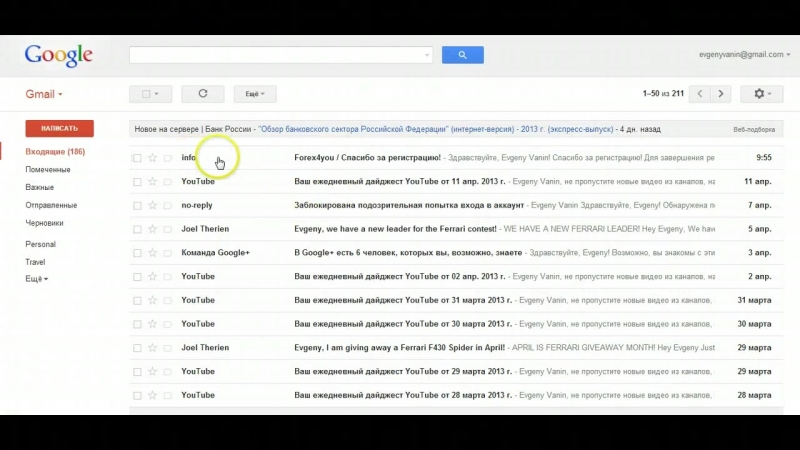800x450 pixels.
Task: Click the blue search magnifier button
Action: coord(463,55)
